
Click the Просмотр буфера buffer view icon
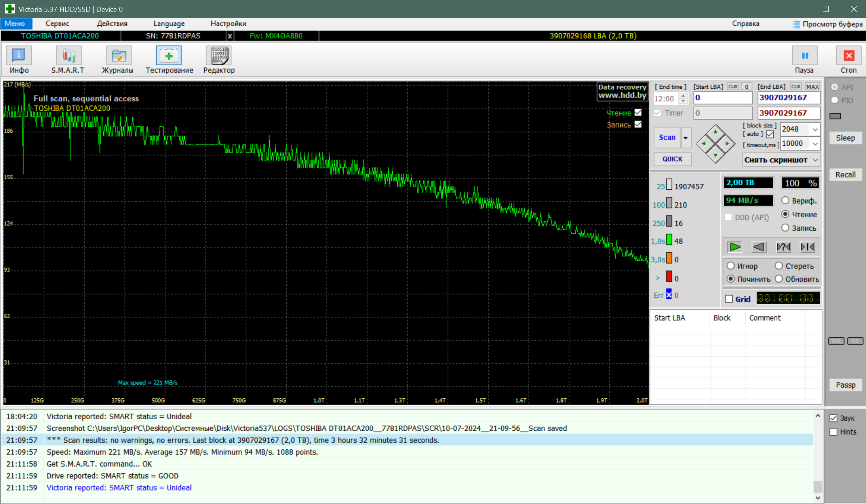pyautogui.click(x=796, y=24)
